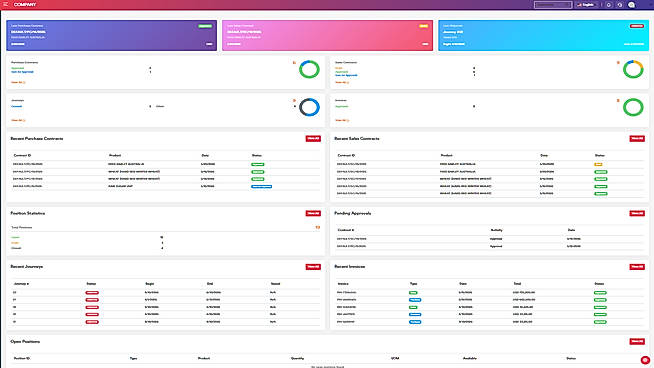Click View All in Recent Sales Contracts
Image resolution: width=654 pixels, height=368 pixels.
637,139
